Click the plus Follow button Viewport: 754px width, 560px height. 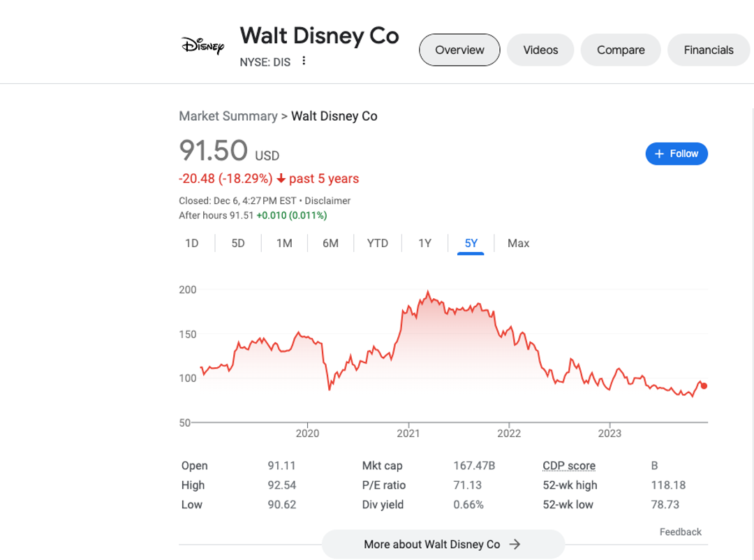coord(677,154)
